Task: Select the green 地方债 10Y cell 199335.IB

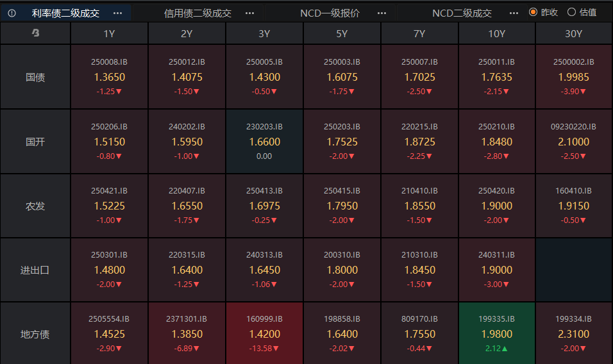Action: tap(496, 333)
